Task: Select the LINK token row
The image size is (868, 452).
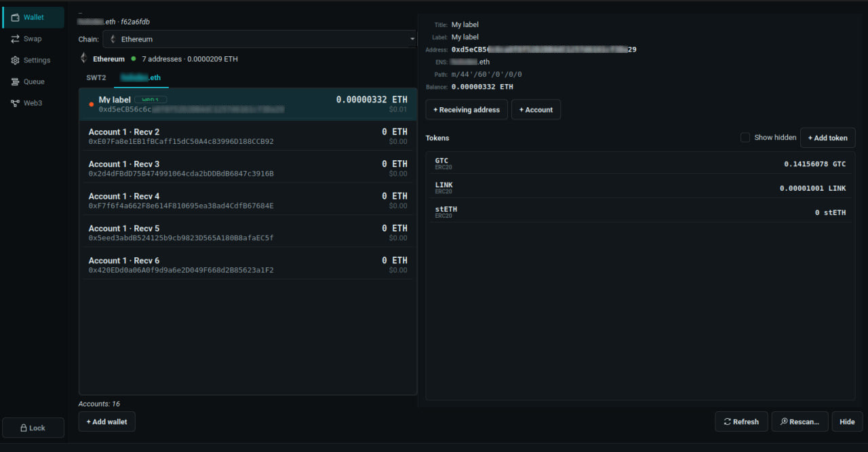Action: pos(640,188)
